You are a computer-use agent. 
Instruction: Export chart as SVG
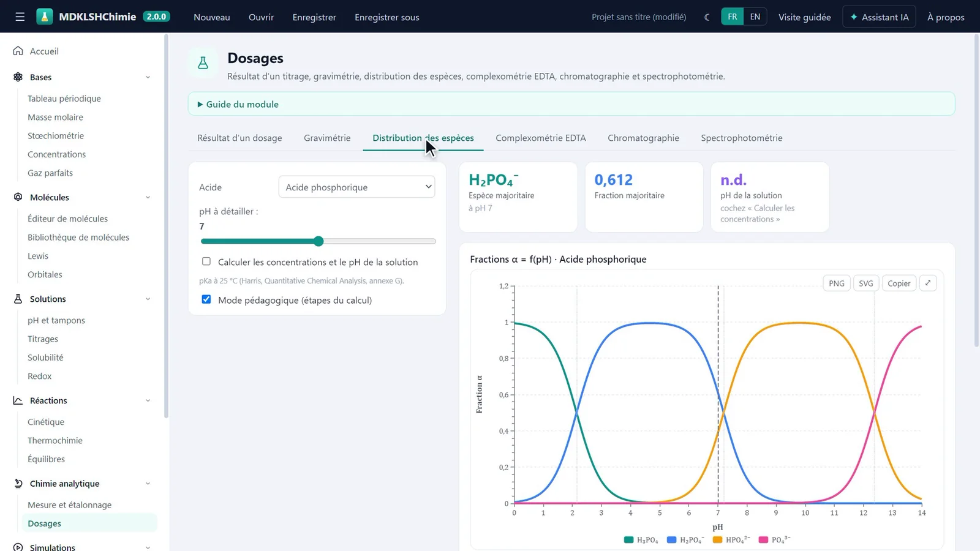(866, 283)
